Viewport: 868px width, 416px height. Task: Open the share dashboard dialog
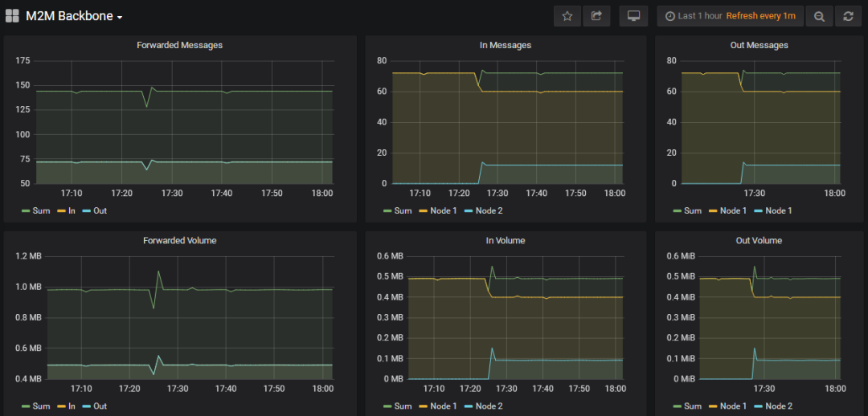point(596,16)
